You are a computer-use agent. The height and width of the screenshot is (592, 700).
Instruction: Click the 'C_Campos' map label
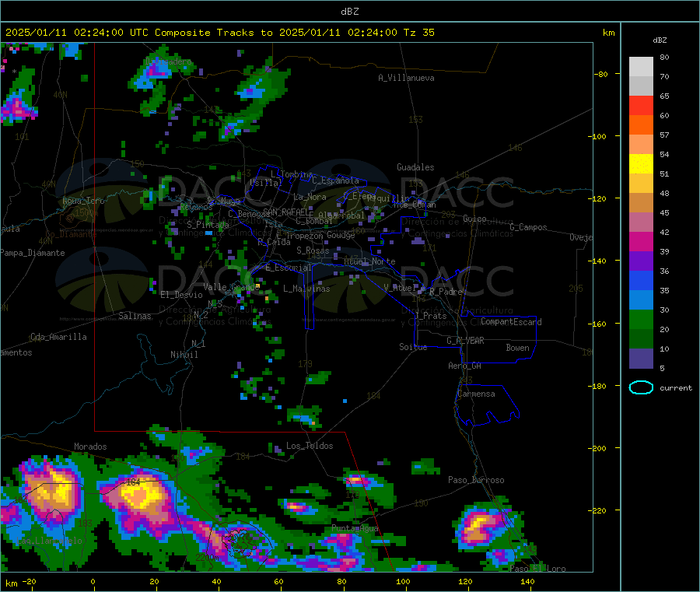coord(528,227)
